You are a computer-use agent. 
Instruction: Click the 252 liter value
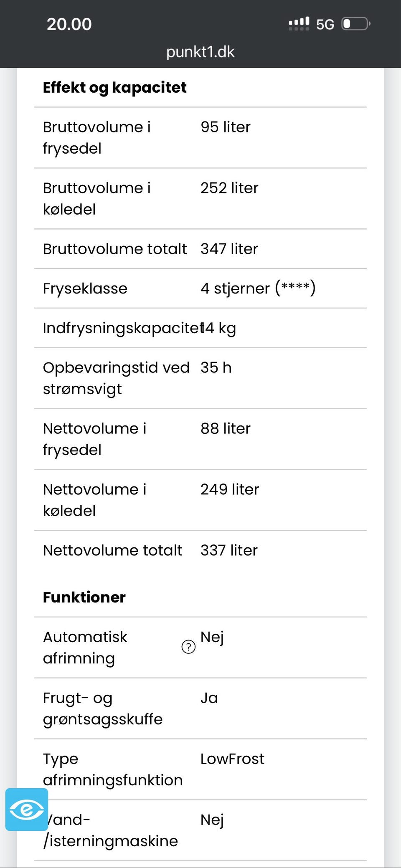[x=229, y=188]
